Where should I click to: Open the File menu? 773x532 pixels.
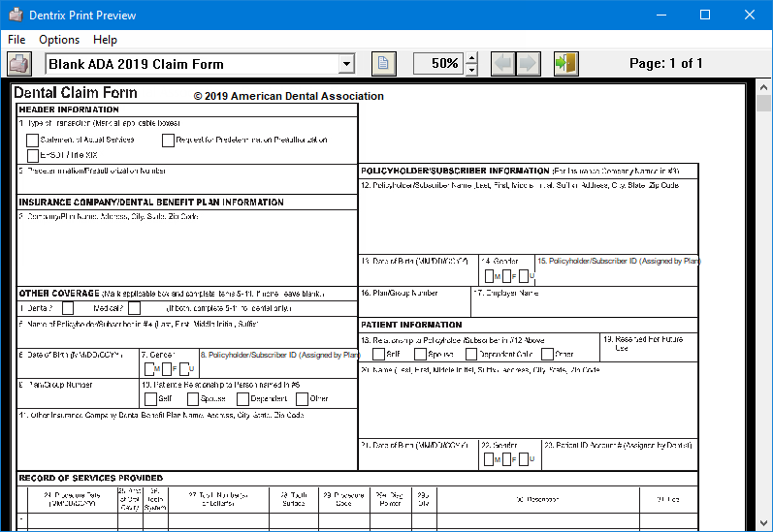16,40
